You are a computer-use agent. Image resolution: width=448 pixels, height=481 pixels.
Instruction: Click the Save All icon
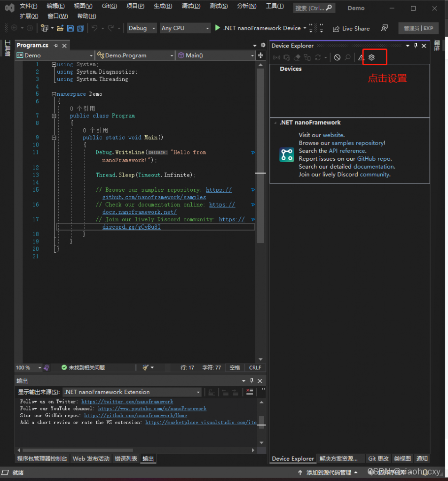click(x=80, y=28)
